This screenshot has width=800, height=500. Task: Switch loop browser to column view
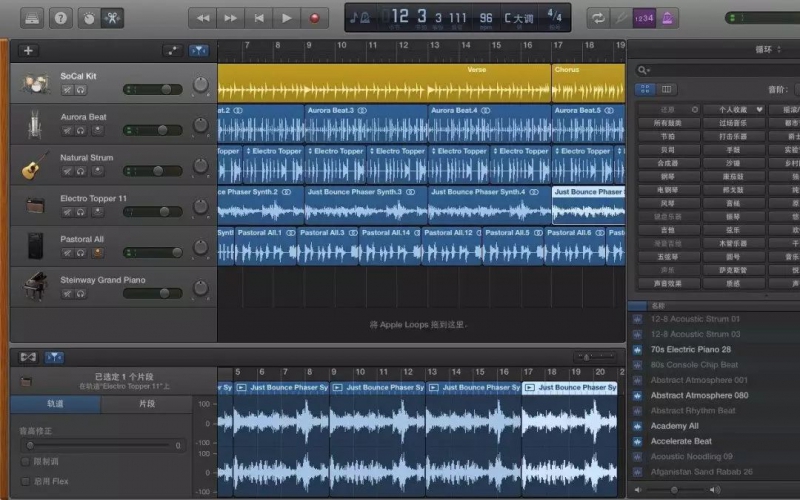point(666,89)
